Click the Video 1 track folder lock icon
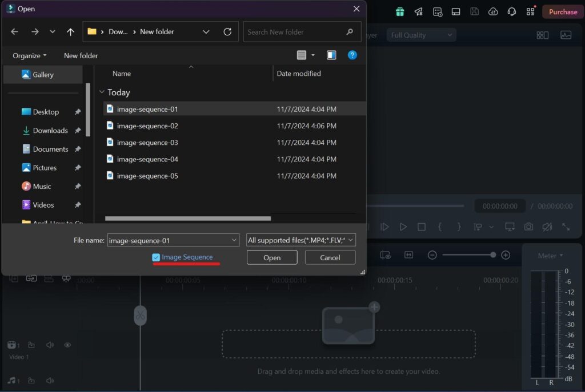Viewport: 585px width, 392px height. [x=31, y=345]
